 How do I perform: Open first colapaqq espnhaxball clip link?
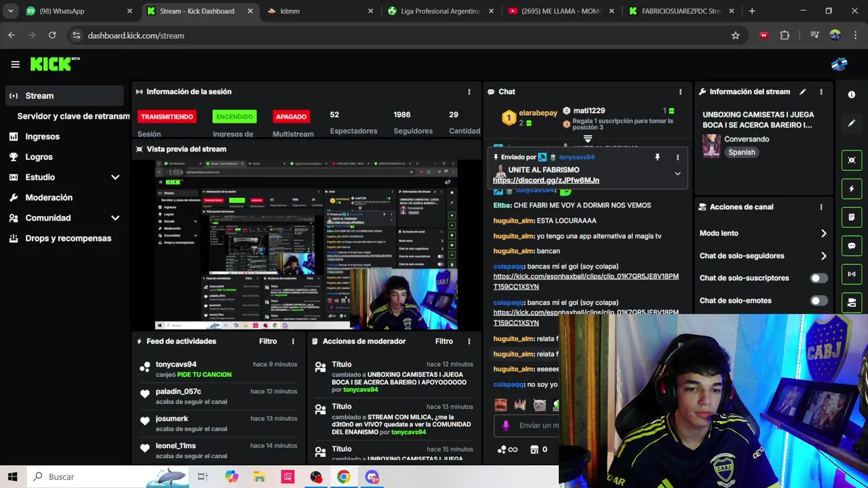(x=586, y=281)
